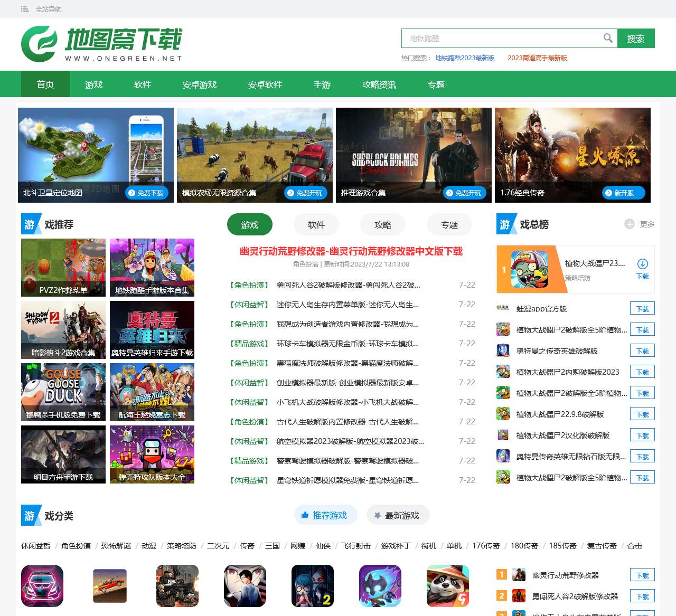Click the download arrow icon for rank 1 game
676x616 pixels.
click(642, 264)
